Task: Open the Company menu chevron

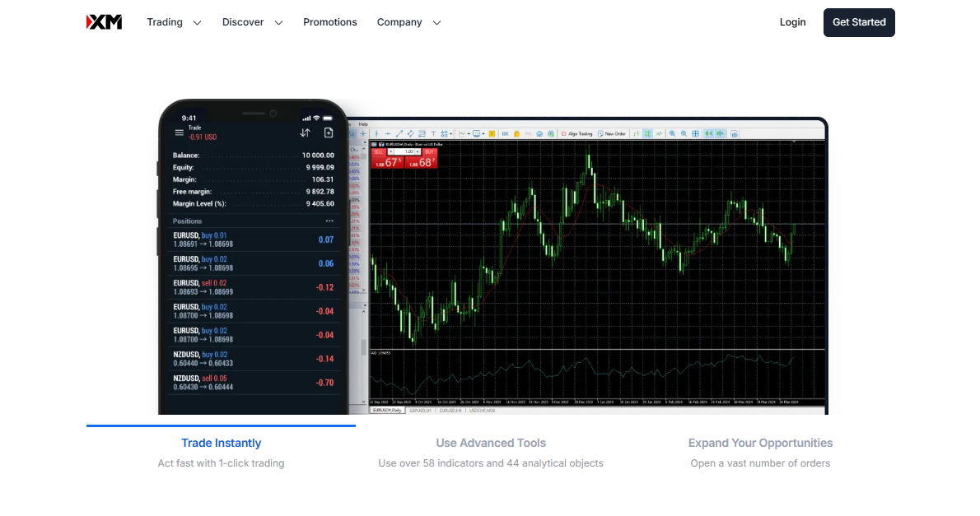Action: click(436, 23)
